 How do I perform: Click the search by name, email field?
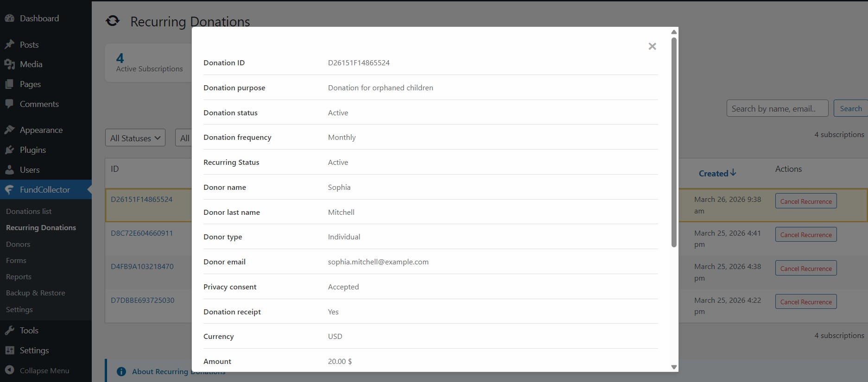click(x=777, y=108)
